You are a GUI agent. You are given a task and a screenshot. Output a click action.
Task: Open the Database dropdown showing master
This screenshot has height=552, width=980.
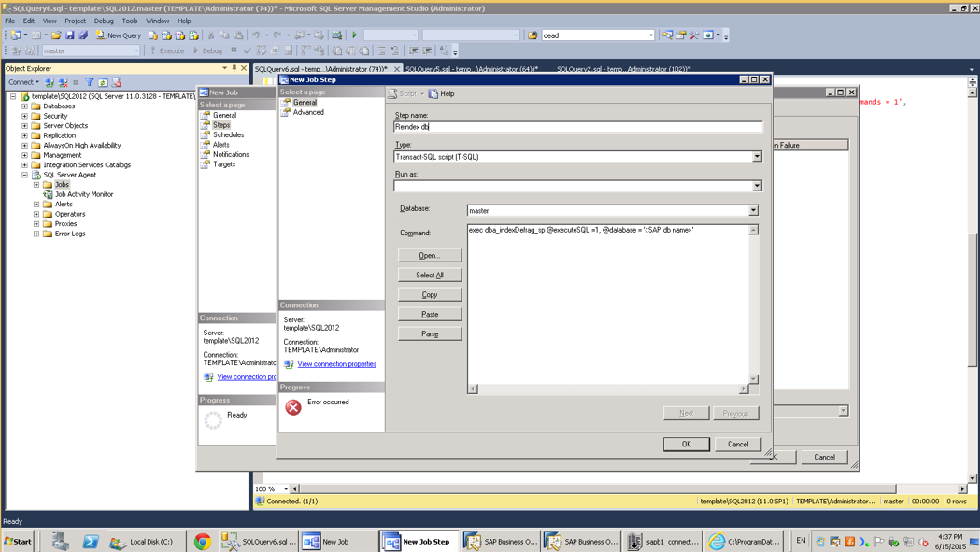[x=753, y=211]
